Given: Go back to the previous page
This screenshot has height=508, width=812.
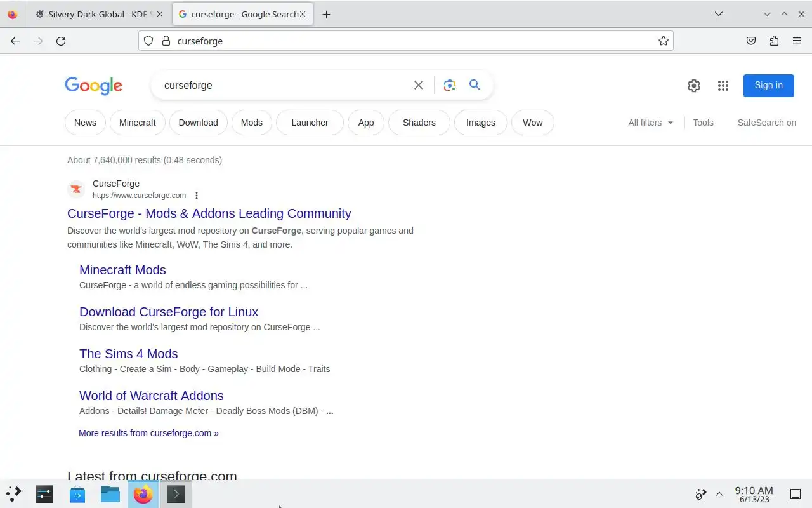Looking at the screenshot, I should point(15,41).
